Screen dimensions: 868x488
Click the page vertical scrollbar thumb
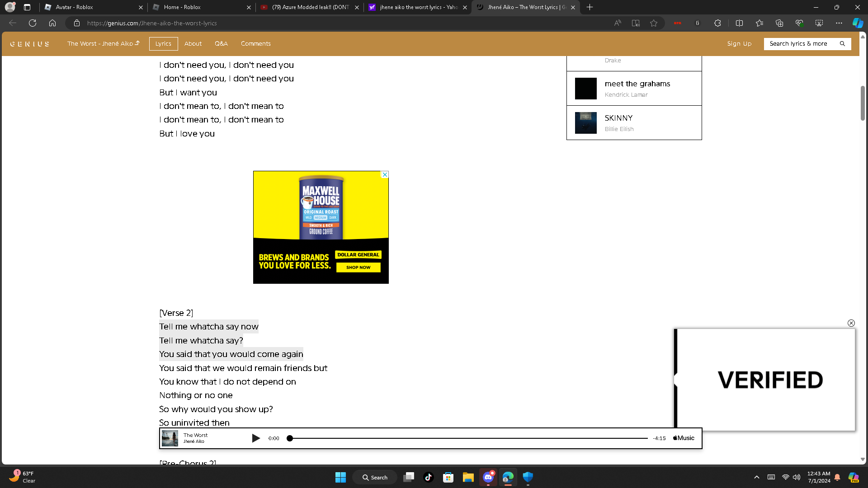click(863, 103)
